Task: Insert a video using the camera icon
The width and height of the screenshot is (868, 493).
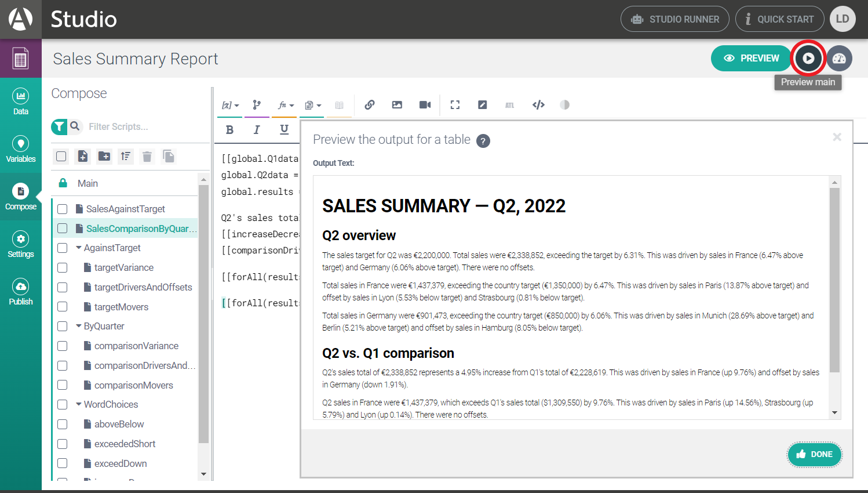Action: coord(425,105)
